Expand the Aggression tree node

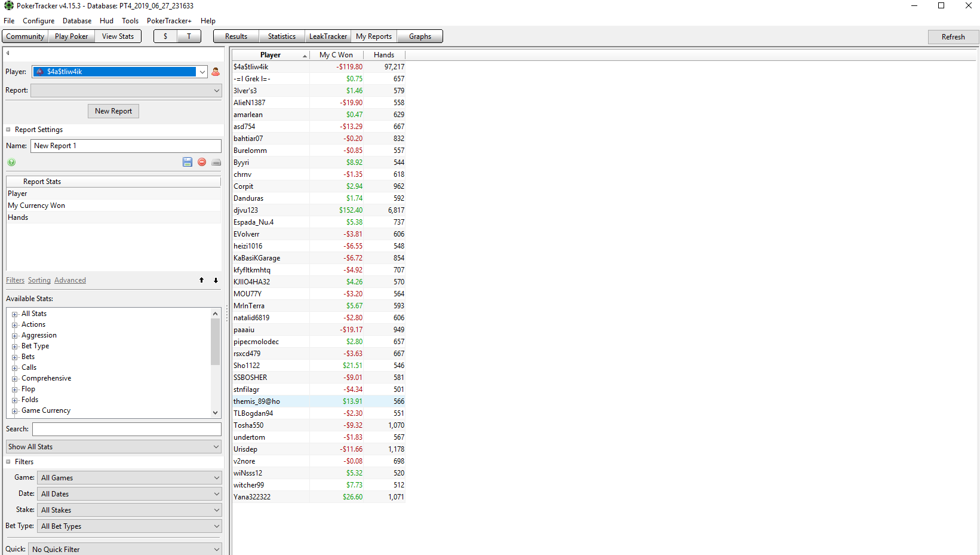(x=15, y=336)
